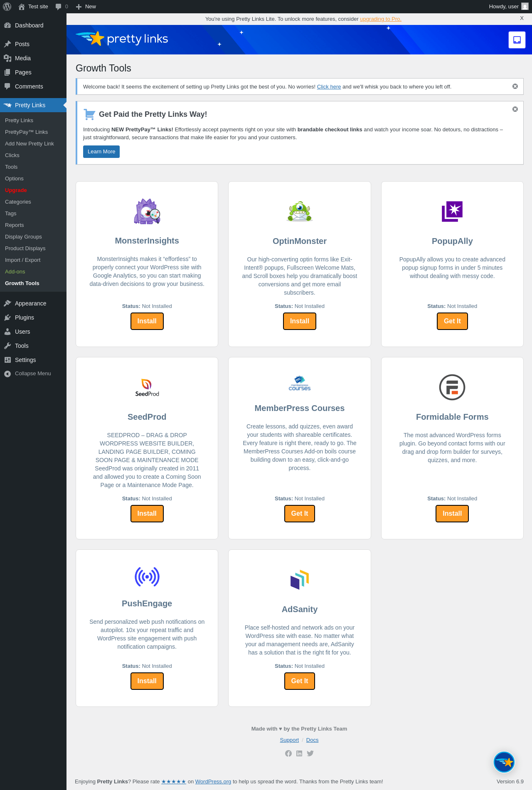The width and height of the screenshot is (532, 790).
Task: Install the SeedProd plugin
Action: pos(147,514)
